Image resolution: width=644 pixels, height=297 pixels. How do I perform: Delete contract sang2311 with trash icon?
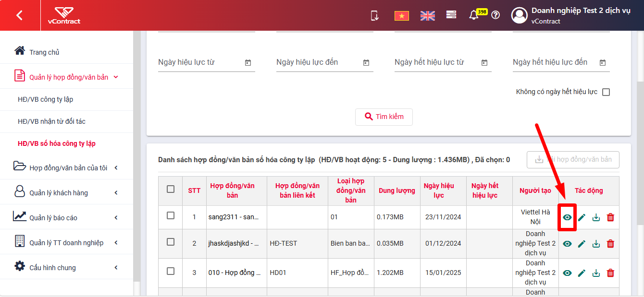click(x=610, y=217)
